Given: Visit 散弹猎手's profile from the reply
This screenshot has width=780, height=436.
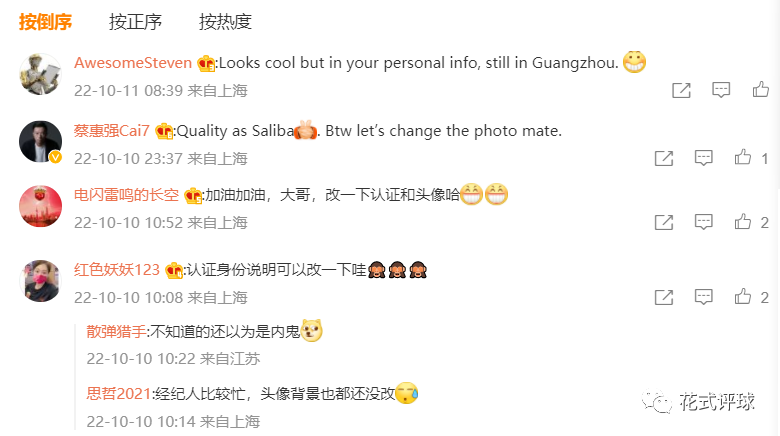Looking at the screenshot, I should coord(116,331).
